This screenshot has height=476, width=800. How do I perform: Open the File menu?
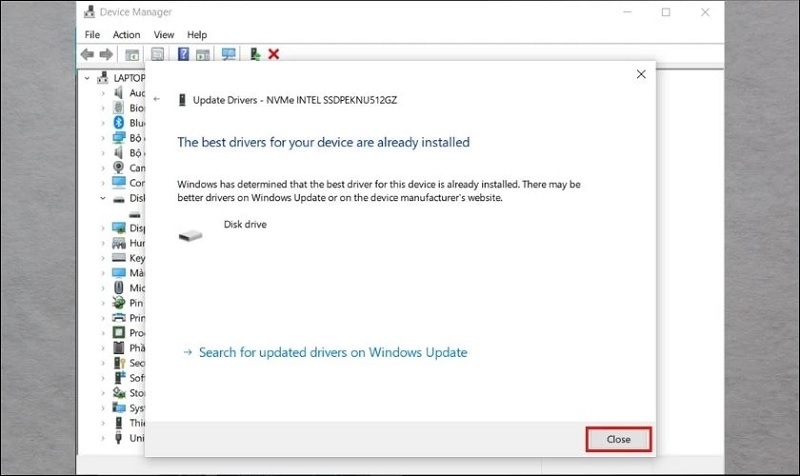(93, 34)
